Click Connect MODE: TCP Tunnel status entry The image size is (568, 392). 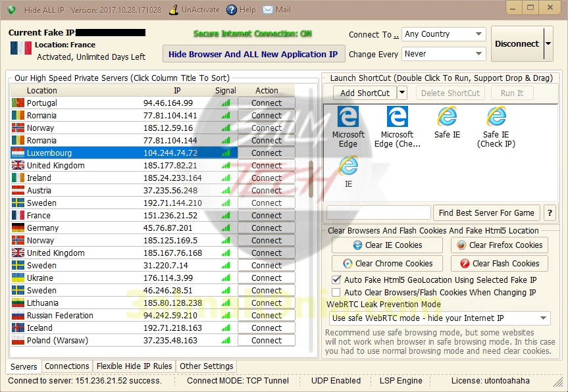click(238, 380)
